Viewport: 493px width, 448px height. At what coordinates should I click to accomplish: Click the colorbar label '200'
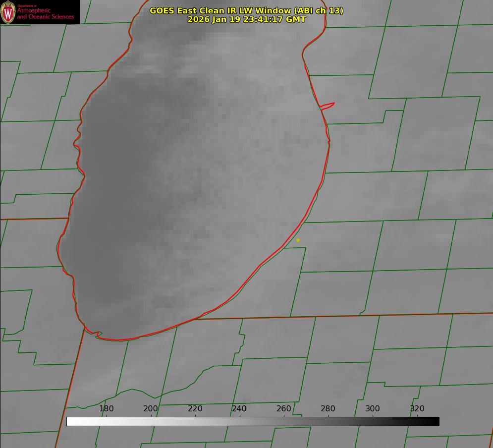(151, 408)
